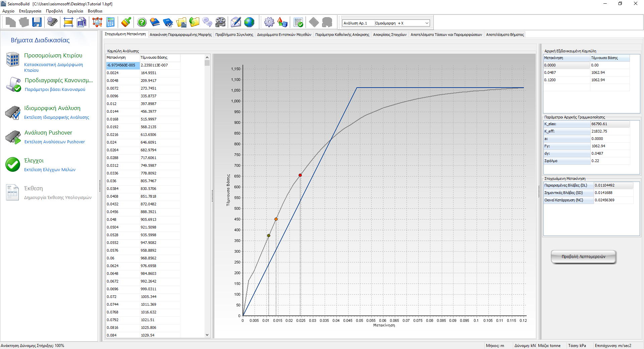Screen dimensions: 644x349
Task: Switch to Βήματα Σύγκλισης tab
Action: click(234, 35)
